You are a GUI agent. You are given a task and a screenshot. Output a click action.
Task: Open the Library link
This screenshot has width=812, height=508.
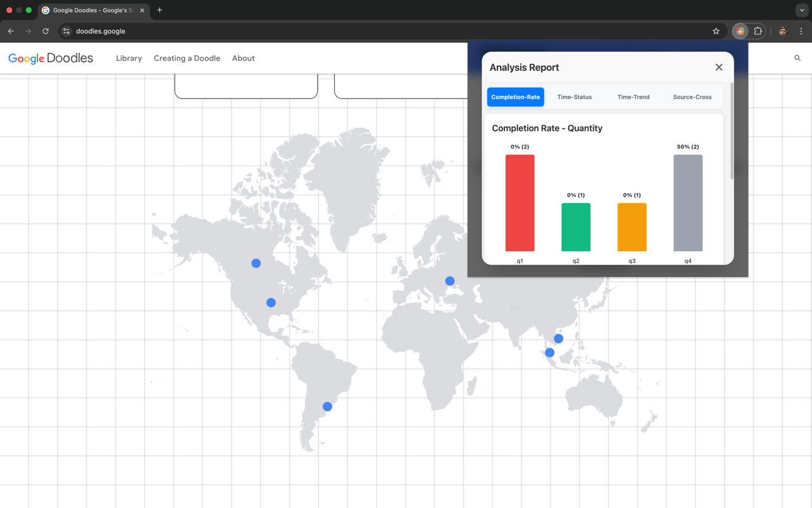point(129,58)
